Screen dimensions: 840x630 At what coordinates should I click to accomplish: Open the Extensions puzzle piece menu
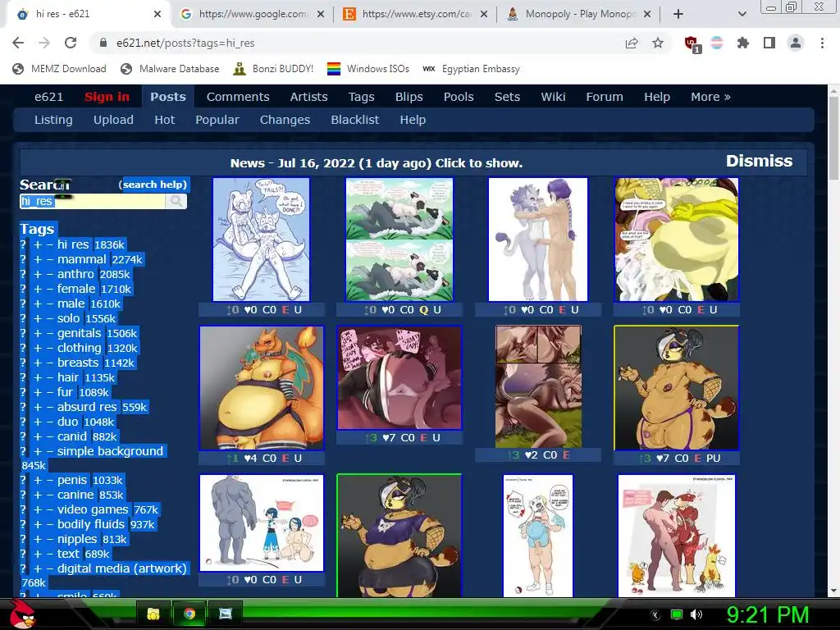tap(743, 43)
